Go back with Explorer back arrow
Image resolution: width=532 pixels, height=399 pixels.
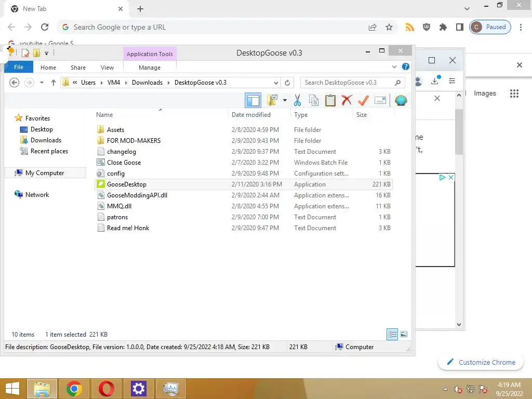14,83
